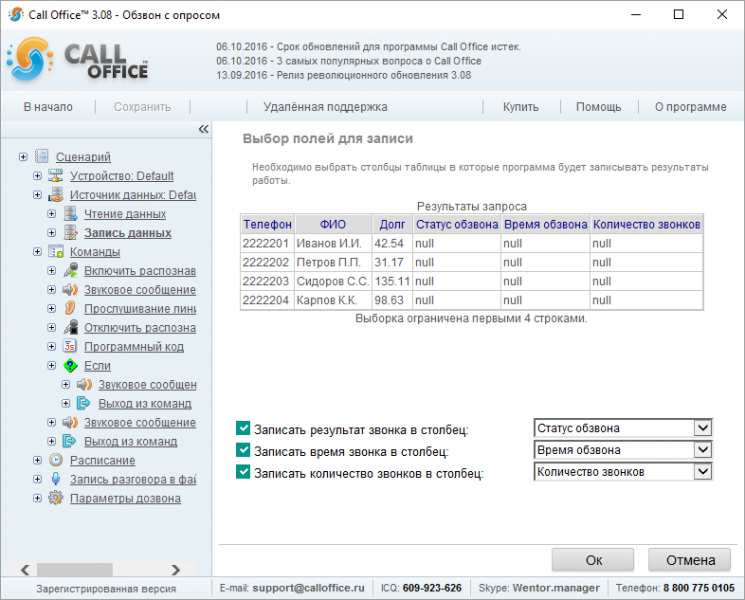Expand the Сценарий tree node
Screen dimensions: 745x600
tap(23, 156)
